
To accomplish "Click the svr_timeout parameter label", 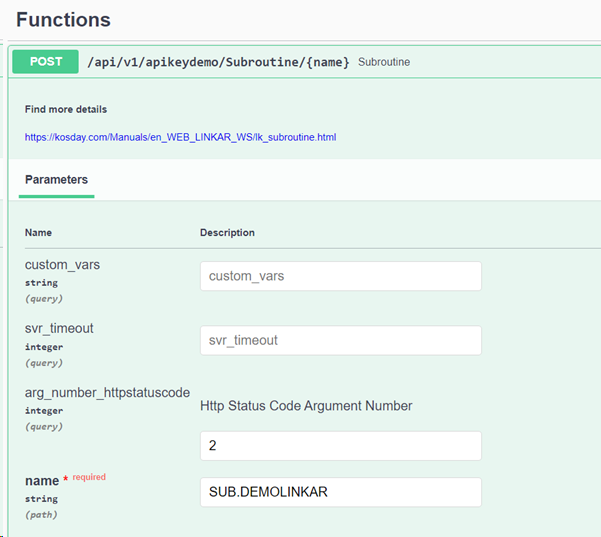I will tap(59, 328).
